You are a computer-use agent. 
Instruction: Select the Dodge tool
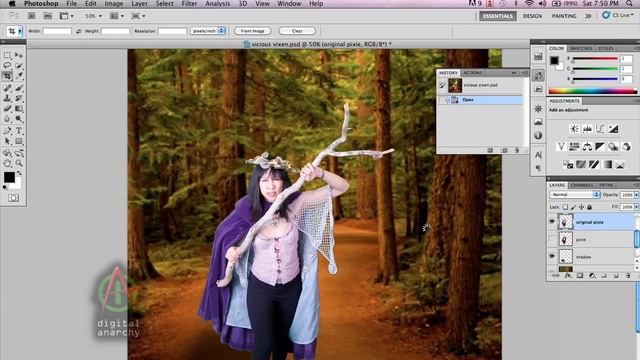19,119
